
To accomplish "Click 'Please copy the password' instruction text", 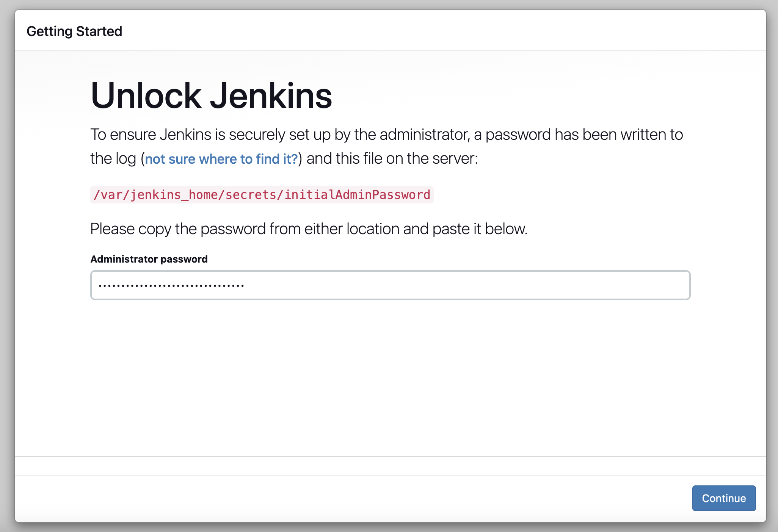I will (309, 229).
